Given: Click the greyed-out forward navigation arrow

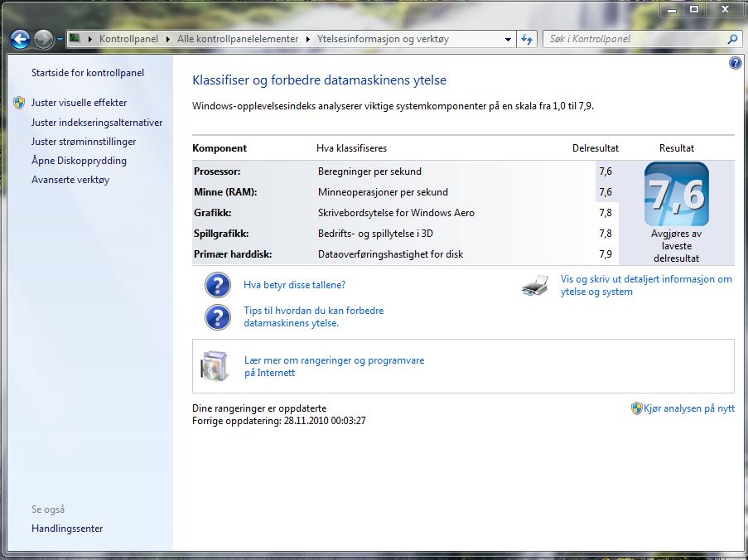Looking at the screenshot, I should point(43,40).
